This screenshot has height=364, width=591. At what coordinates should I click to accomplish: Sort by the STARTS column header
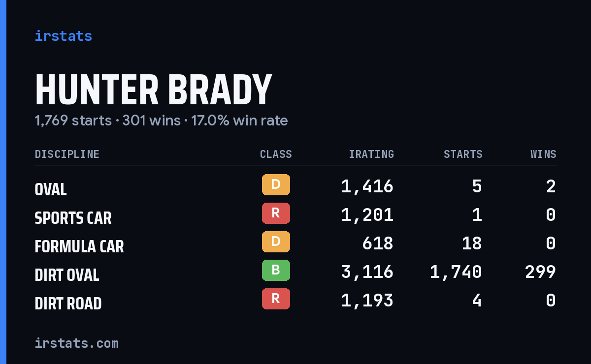point(463,154)
